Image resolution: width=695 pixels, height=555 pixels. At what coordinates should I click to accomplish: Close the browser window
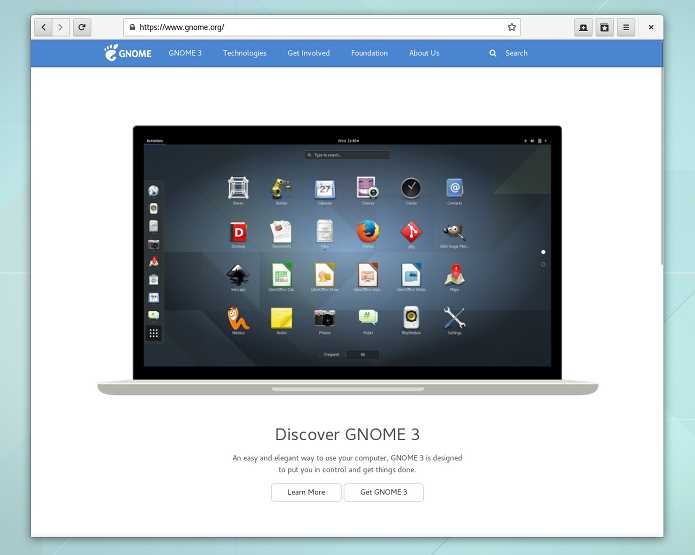(x=651, y=27)
